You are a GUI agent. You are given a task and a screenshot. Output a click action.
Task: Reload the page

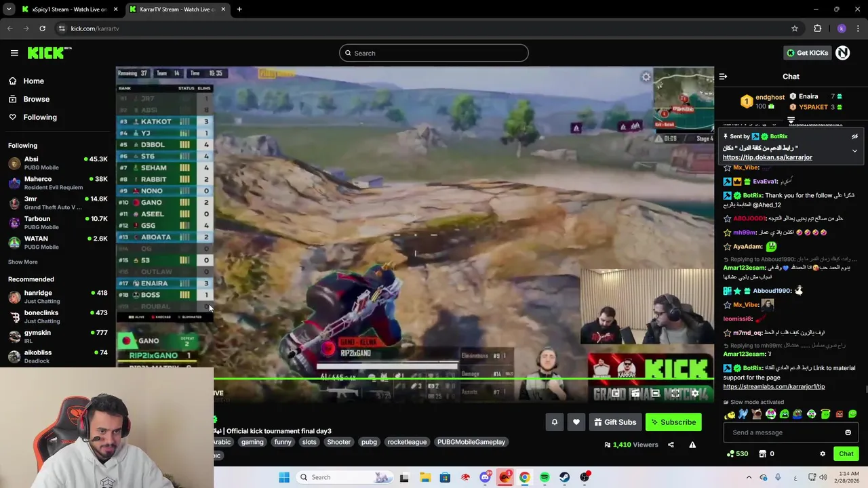point(42,28)
